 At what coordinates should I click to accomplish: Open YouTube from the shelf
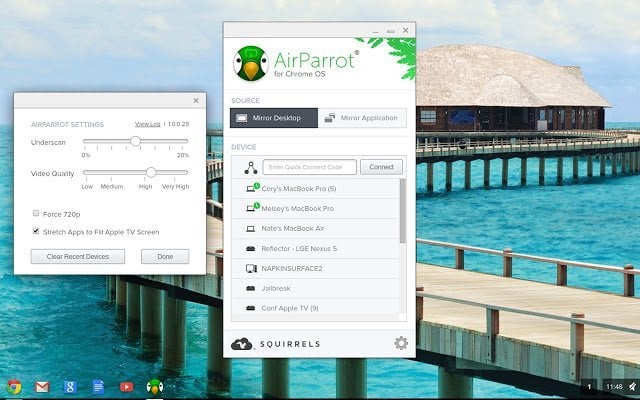tap(126, 386)
